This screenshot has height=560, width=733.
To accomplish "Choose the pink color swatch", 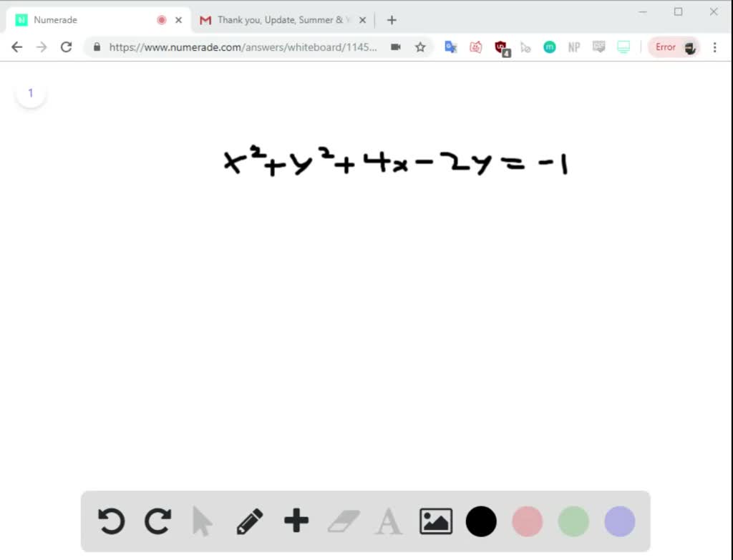I will tap(528, 521).
